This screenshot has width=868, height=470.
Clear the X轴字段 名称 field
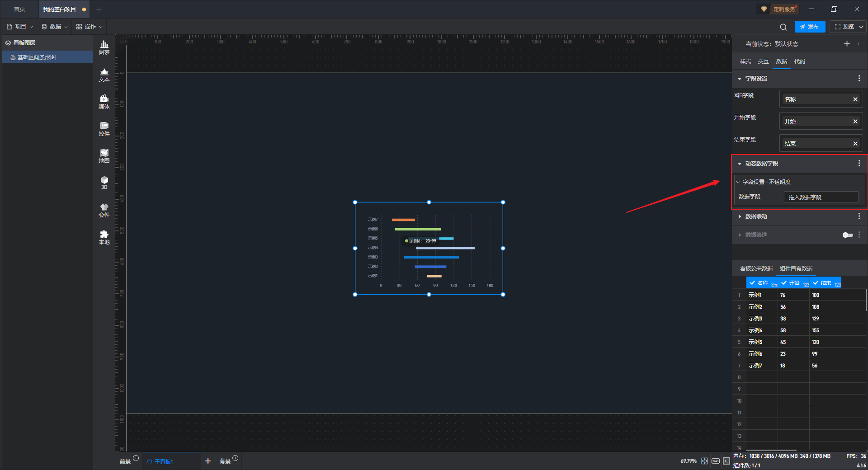[x=855, y=99]
